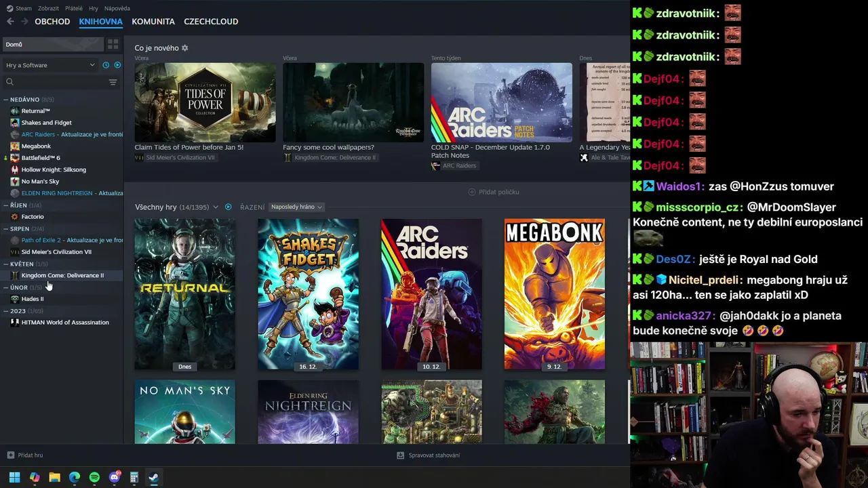The height and width of the screenshot is (488, 868).
Task: Open the Nápověda menu
Action: click(117, 8)
